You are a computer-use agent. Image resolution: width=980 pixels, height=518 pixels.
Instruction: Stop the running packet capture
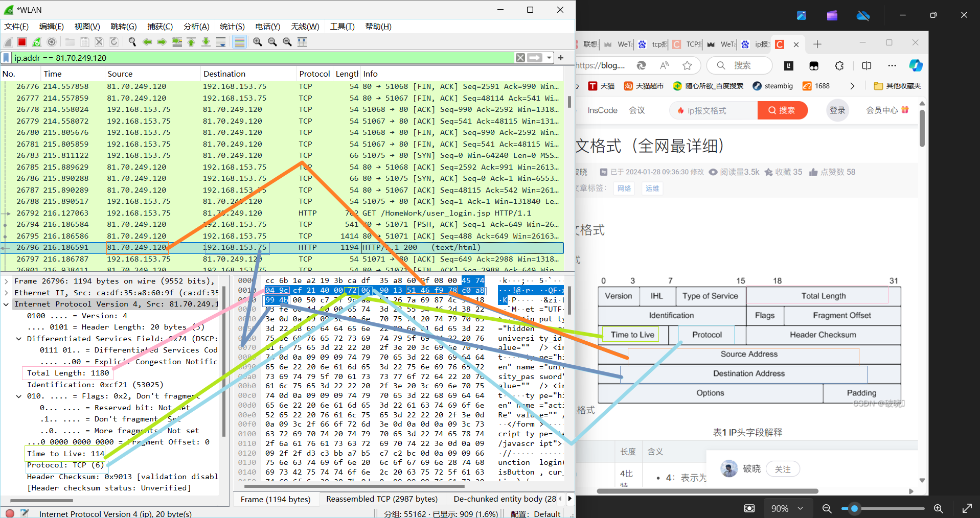(x=22, y=42)
